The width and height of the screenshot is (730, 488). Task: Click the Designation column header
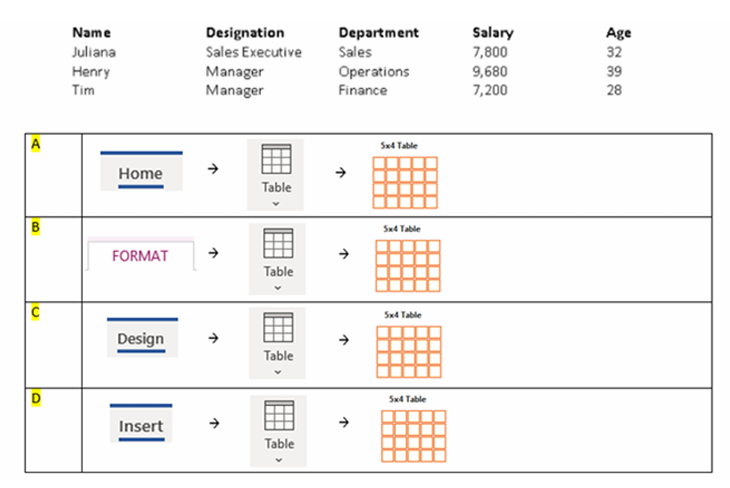click(245, 33)
